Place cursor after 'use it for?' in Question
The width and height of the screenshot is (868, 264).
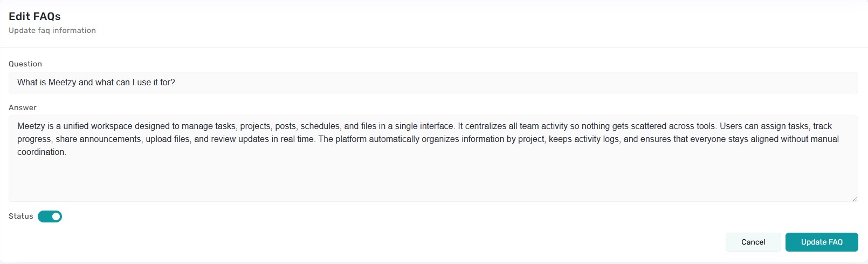click(176, 83)
